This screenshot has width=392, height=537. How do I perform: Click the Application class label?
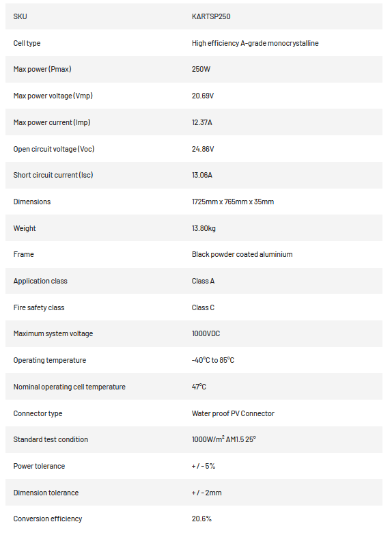coord(40,281)
